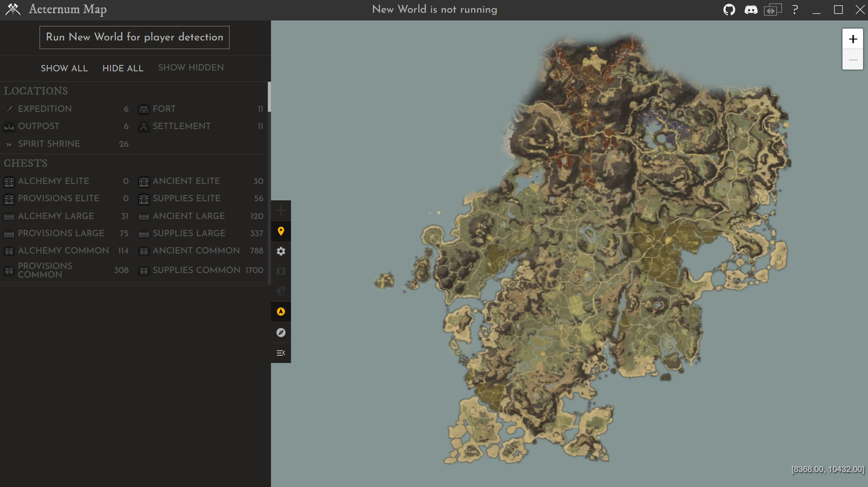Open the settings gear in the map toolbar

281,251
